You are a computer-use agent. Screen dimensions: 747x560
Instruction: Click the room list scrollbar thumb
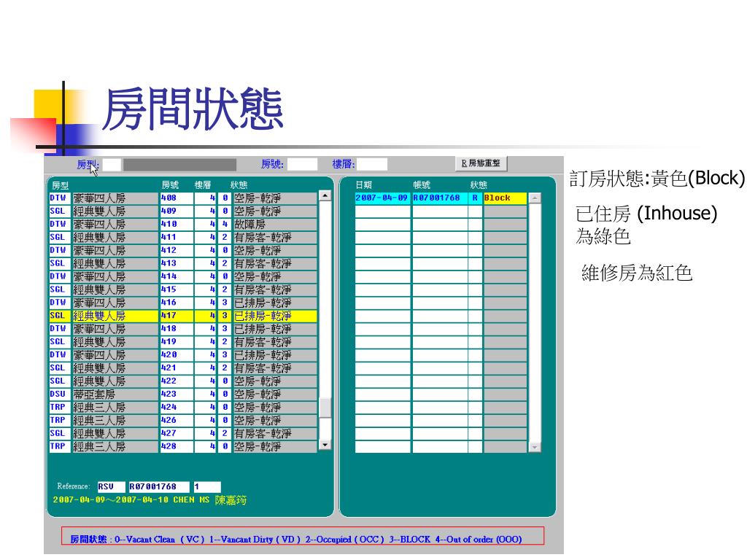pos(325,407)
